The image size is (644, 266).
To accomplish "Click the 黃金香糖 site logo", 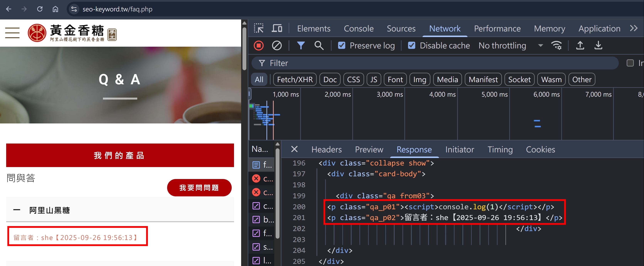I will (72, 33).
